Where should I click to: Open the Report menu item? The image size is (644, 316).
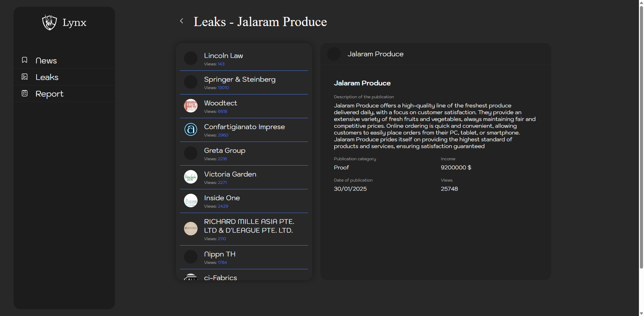click(49, 94)
